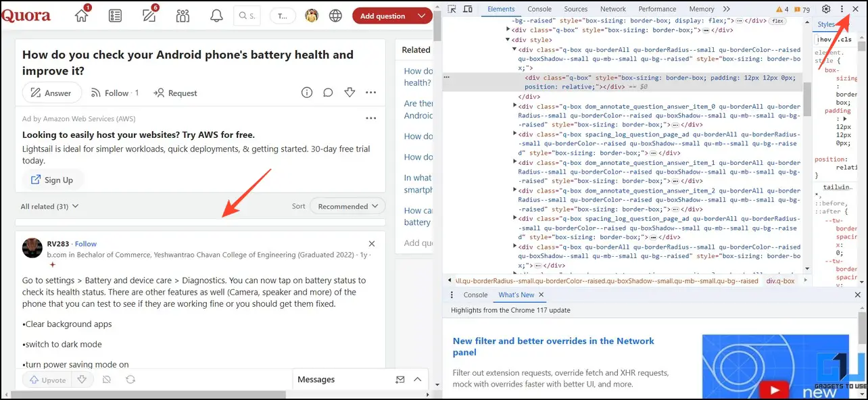Expand the dom_annotate_question_answer_item_2 div node
Viewport: 868px width, 400px height.
point(514,191)
